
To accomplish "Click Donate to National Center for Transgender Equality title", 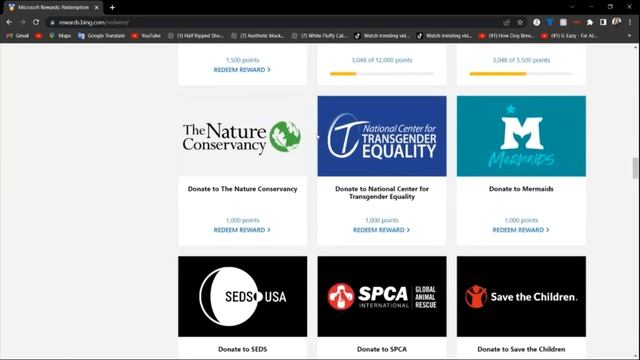I will click(x=382, y=193).
